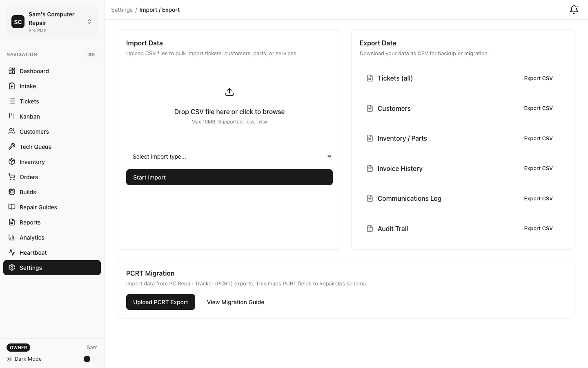Click the notifications bell
588x368 pixels.
(x=574, y=9)
